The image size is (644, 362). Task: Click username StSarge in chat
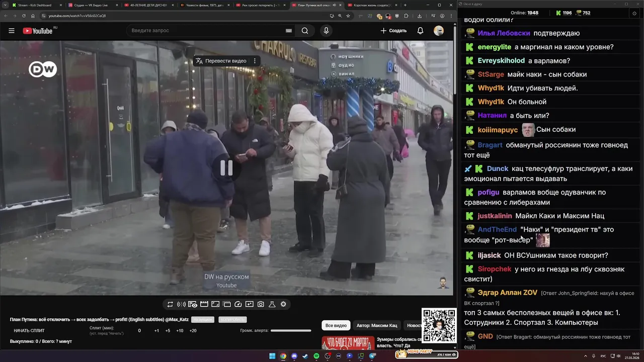pyautogui.click(x=491, y=74)
